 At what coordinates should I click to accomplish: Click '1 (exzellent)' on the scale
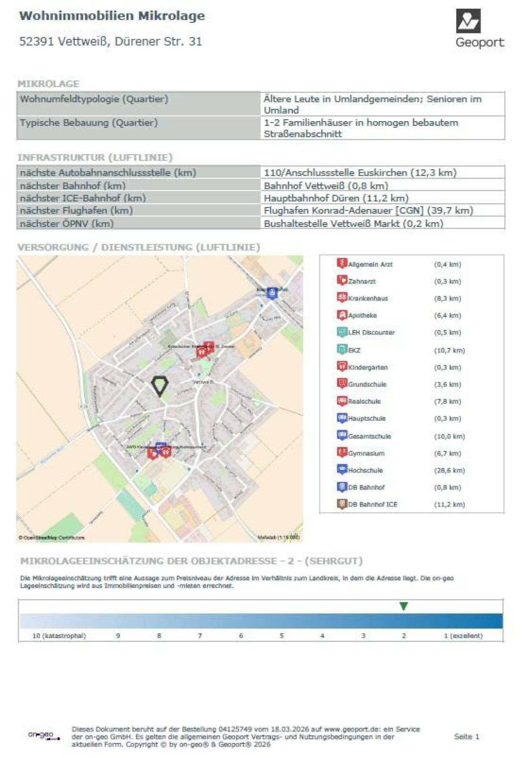pyautogui.click(x=463, y=636)
